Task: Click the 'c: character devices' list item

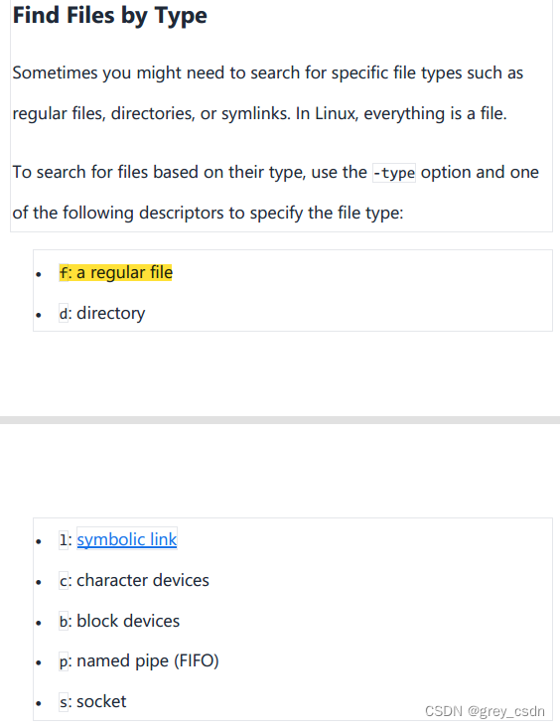Action: (134, 580)
